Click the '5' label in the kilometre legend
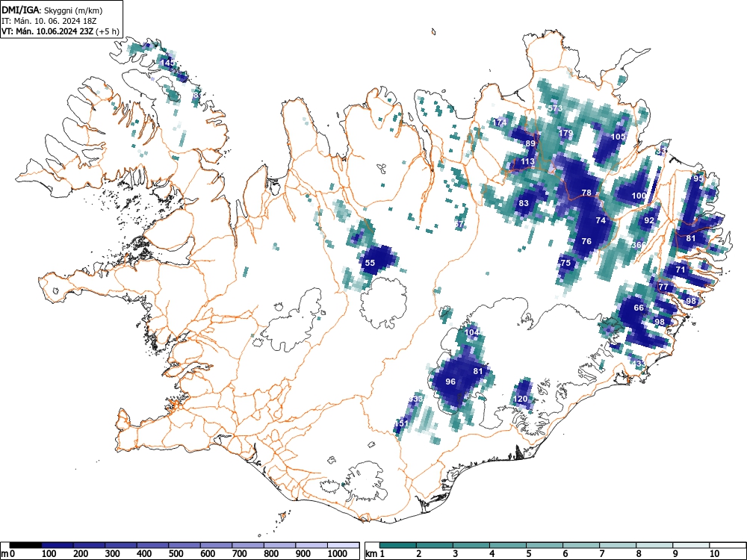 coord(529,553)
